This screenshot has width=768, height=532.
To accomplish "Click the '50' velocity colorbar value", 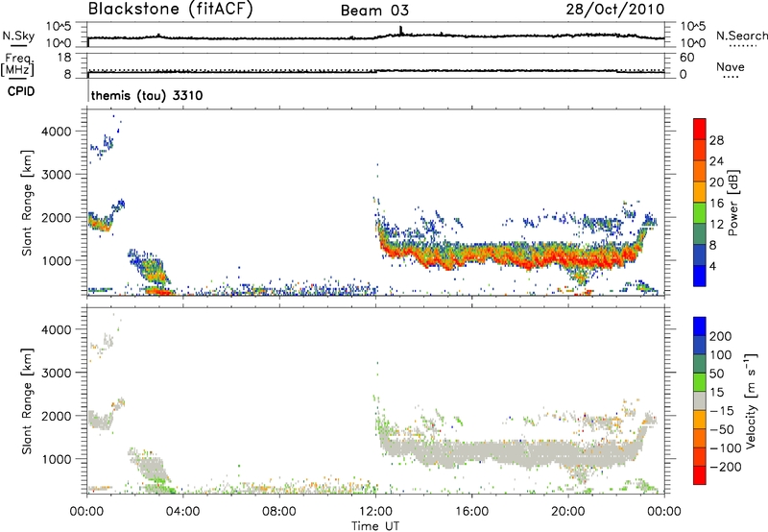I will [x=716, y=374].
